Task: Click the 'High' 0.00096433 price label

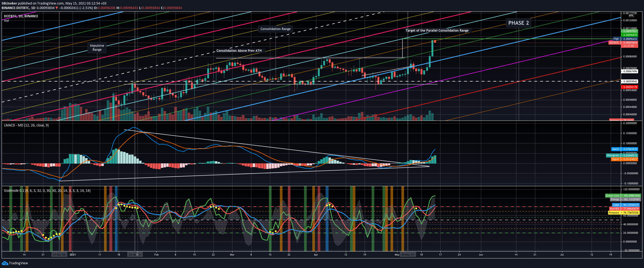Action: point(625,39)
